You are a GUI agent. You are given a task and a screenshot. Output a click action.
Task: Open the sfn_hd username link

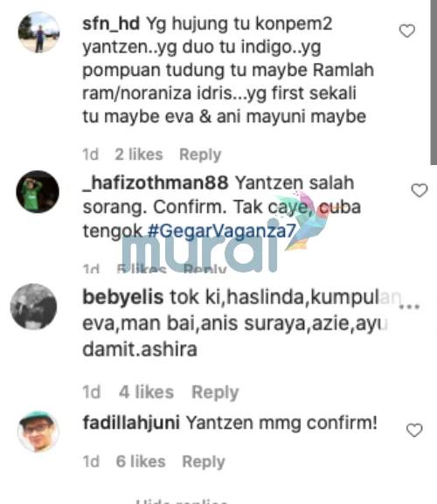pos(111,24)
